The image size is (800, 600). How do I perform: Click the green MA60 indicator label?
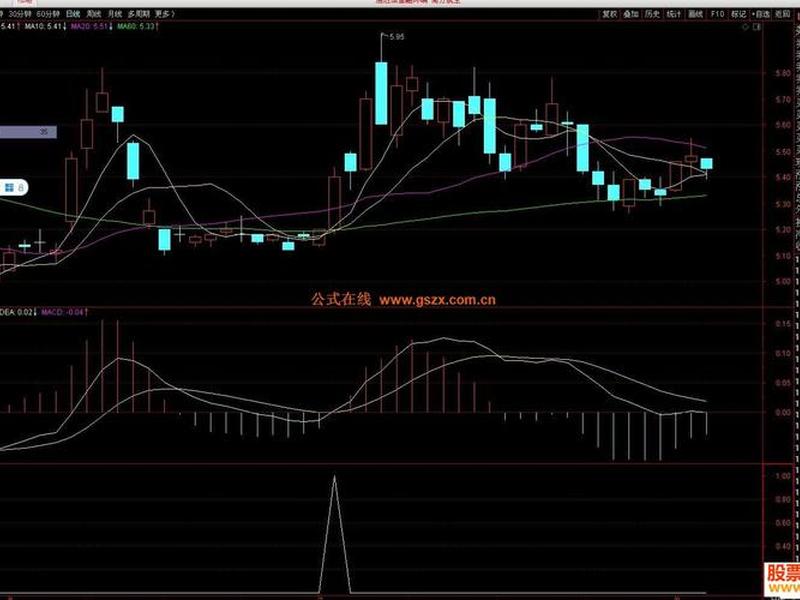tap(137, 26)
